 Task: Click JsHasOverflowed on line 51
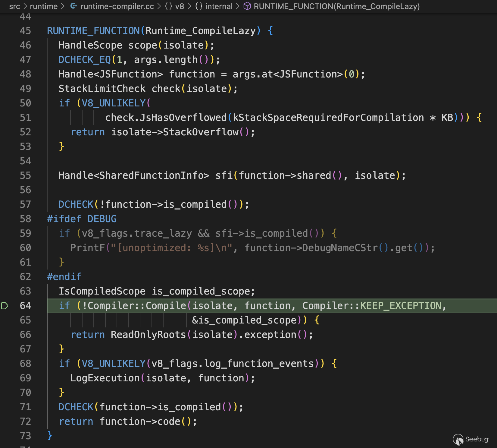183,118
